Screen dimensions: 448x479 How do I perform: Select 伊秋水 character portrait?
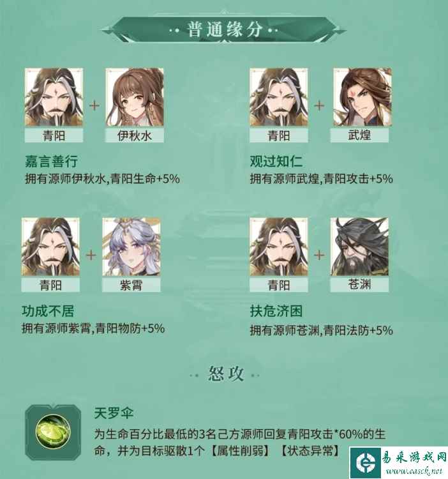pos(135,97)
